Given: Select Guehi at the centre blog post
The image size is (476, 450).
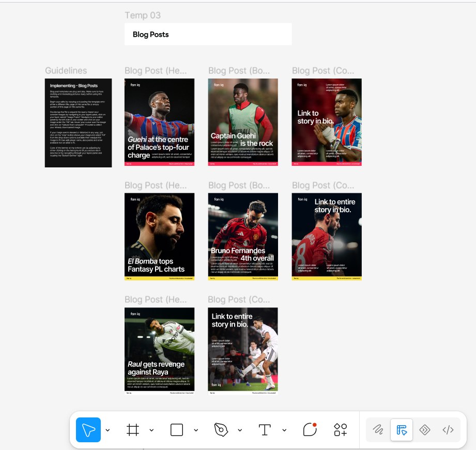Looking at the screenshot, I should 159,122.
